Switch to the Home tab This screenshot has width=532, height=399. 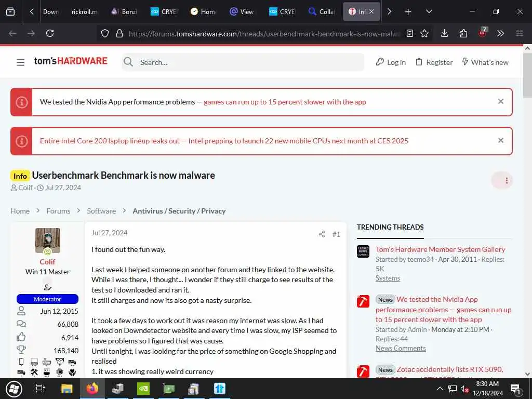pyautogui.click(x=204, y=11)
